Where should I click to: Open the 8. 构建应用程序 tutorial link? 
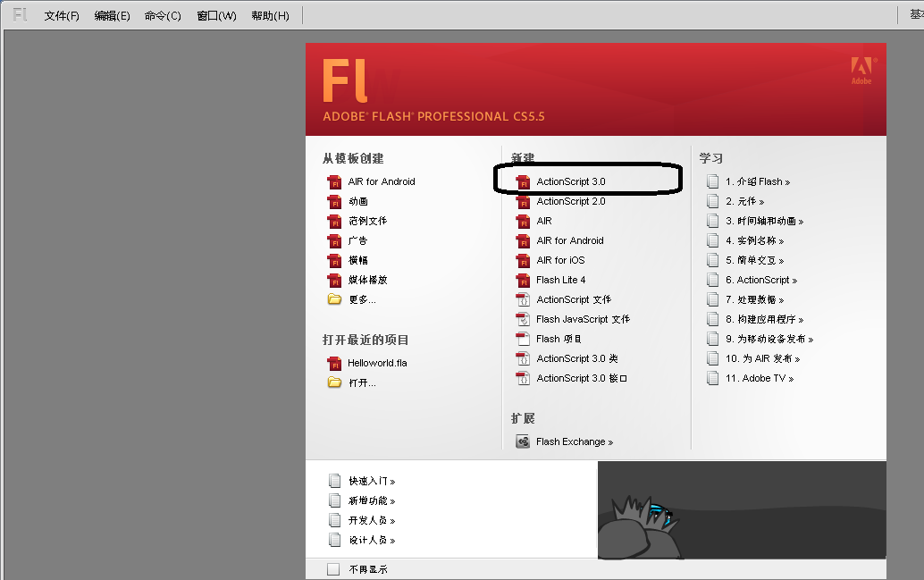[x=764, y=319]
